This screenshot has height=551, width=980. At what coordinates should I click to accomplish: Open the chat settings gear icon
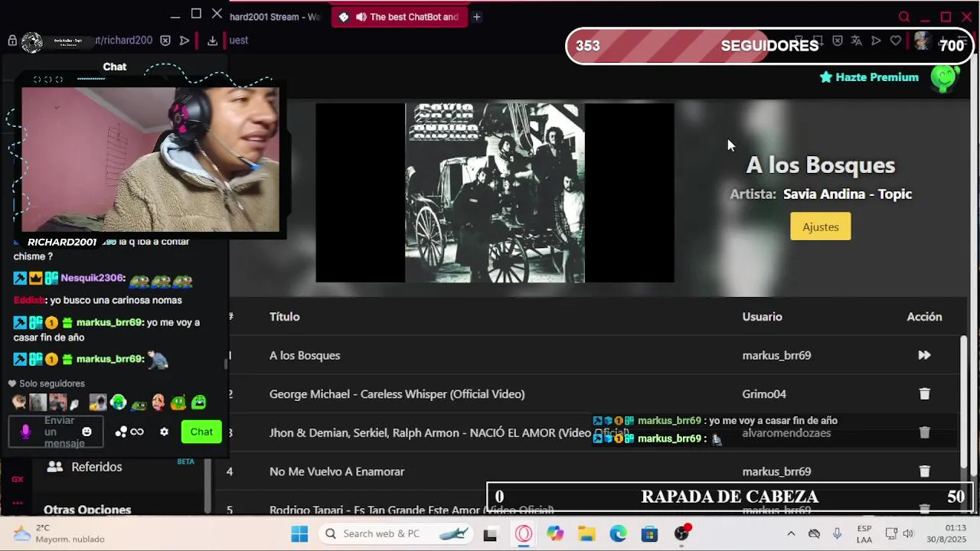[164, 432]
